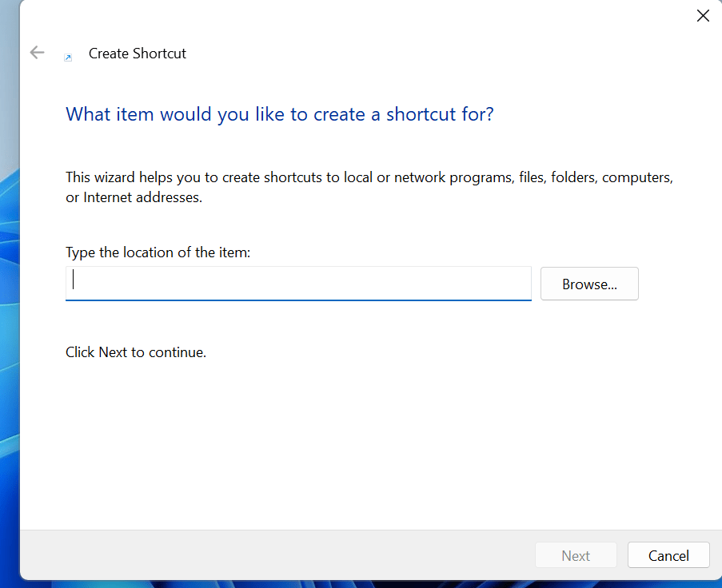Click the "What item would you like" heading
This screenshot has height=588, width=722.
click(x=279, y=114)
